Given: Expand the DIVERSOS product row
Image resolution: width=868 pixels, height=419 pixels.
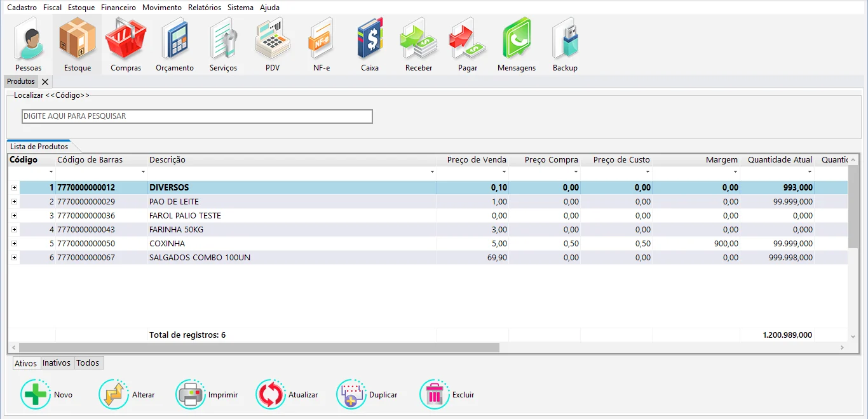Looking at the screenshot, I should coord(14,188).
